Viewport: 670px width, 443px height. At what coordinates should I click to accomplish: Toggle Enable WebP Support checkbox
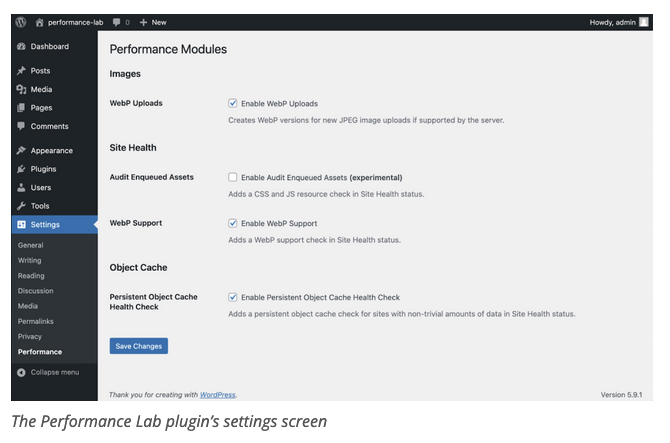point(232,223)
